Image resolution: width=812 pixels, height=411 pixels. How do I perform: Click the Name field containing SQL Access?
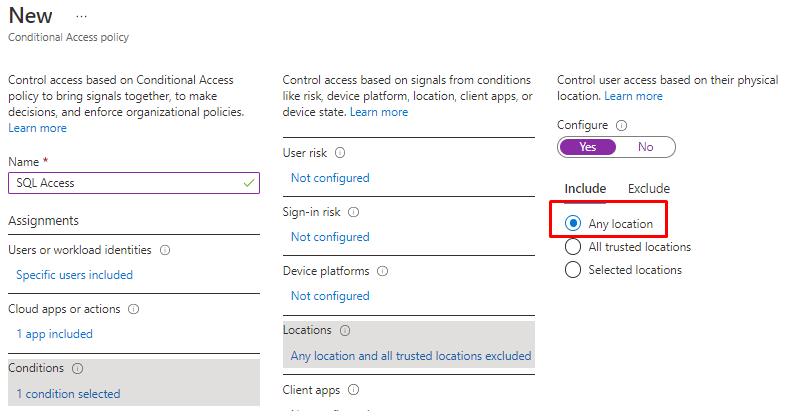point(125,183)
